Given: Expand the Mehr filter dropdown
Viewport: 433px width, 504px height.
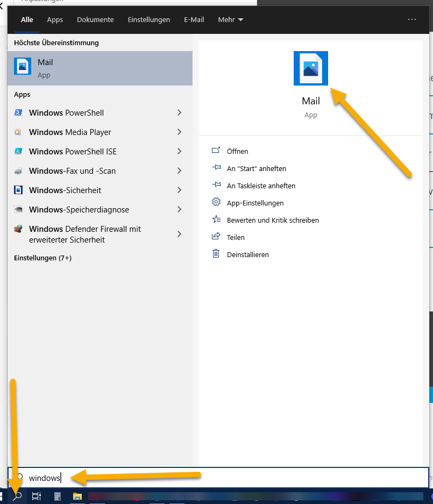Looking at the screenshot, I should pyautogui.click(x=231, y=20).
